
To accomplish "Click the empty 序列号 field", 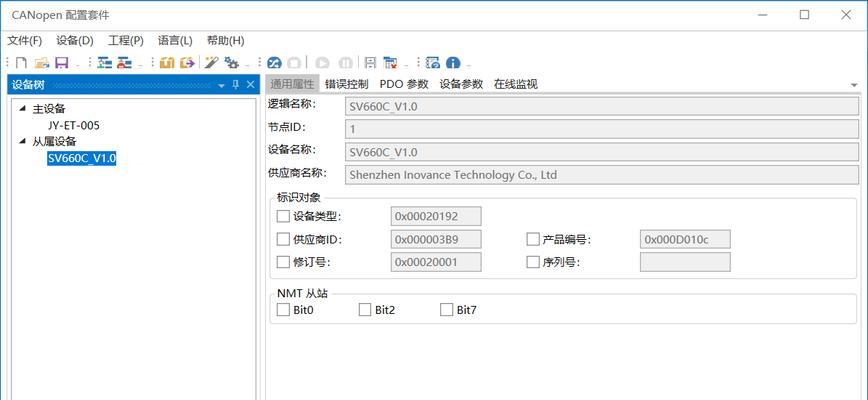I will (685, 262).
